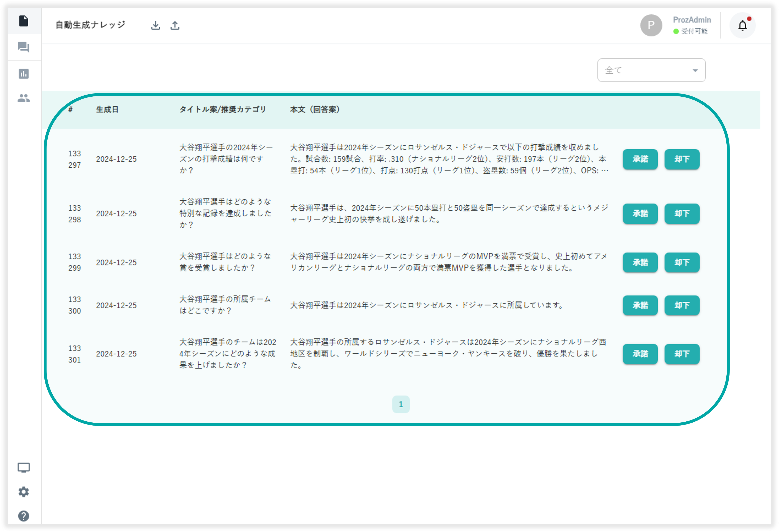The height and width of the screenshot is (532, 779).
Task: Open the chat conversations sidebar icon
Action: tap(23, 47)
